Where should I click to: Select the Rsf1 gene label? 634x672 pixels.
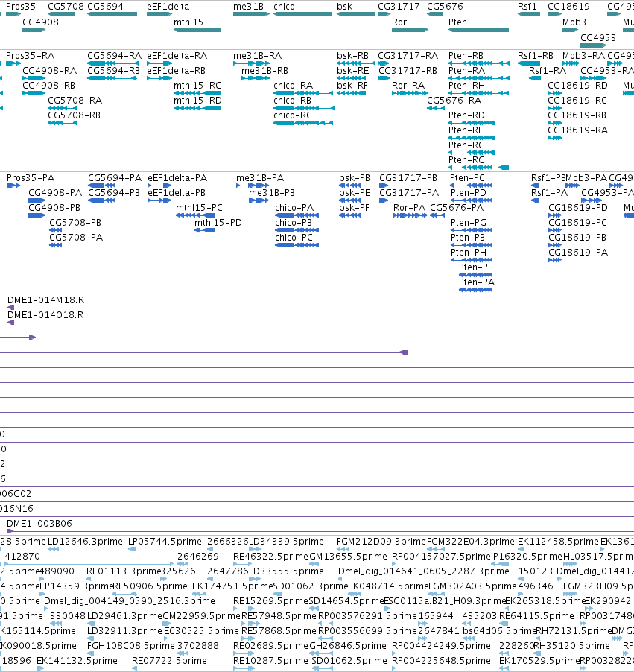527,7
